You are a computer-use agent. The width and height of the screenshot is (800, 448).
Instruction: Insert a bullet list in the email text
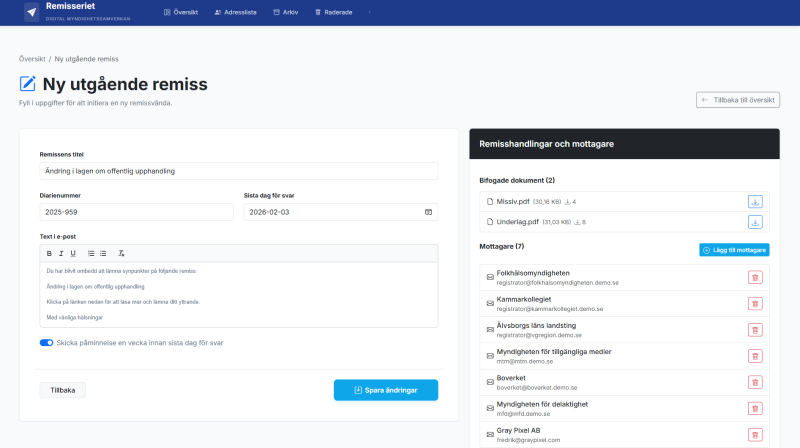click(103, 253)
